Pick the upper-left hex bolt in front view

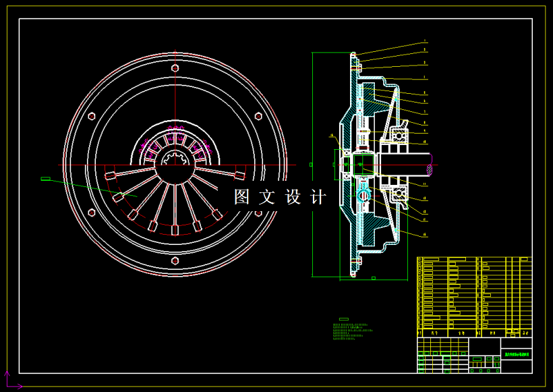92,116
